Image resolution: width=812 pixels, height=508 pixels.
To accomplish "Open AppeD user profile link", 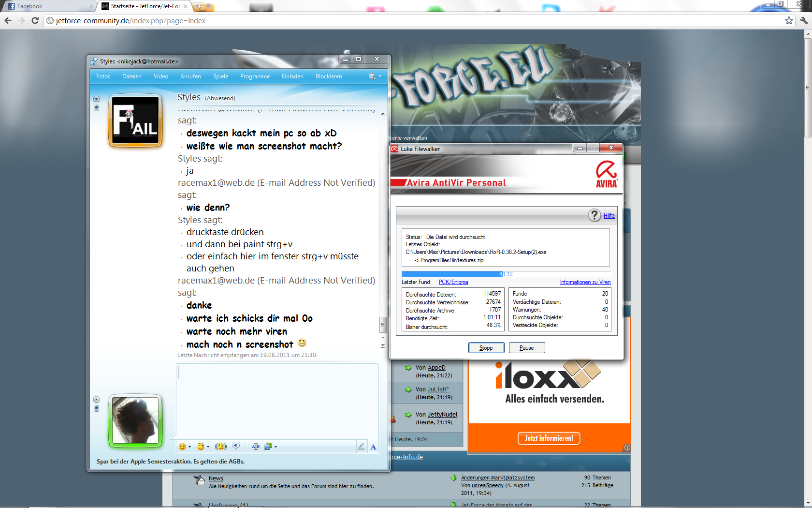I will click(436, 368).
